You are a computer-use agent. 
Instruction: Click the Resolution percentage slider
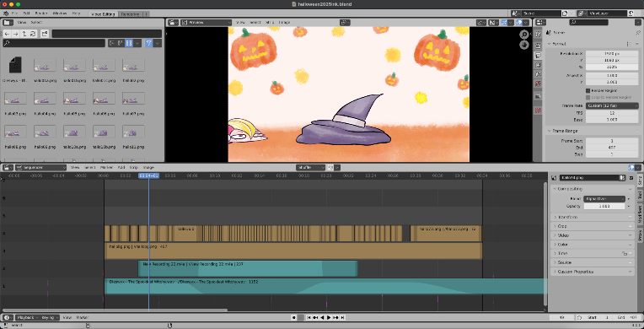612,67
